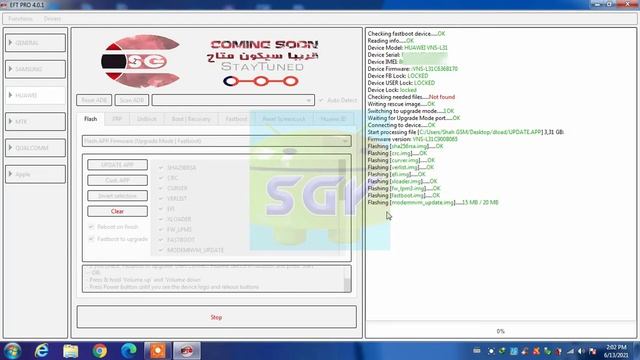Uncheck the CURVER partition
The height and width of the screenshot is (360, 640).
pos(161,188)
